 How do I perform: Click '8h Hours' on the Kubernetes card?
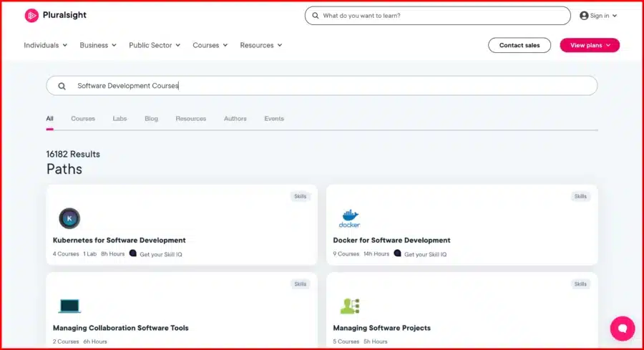112,254
